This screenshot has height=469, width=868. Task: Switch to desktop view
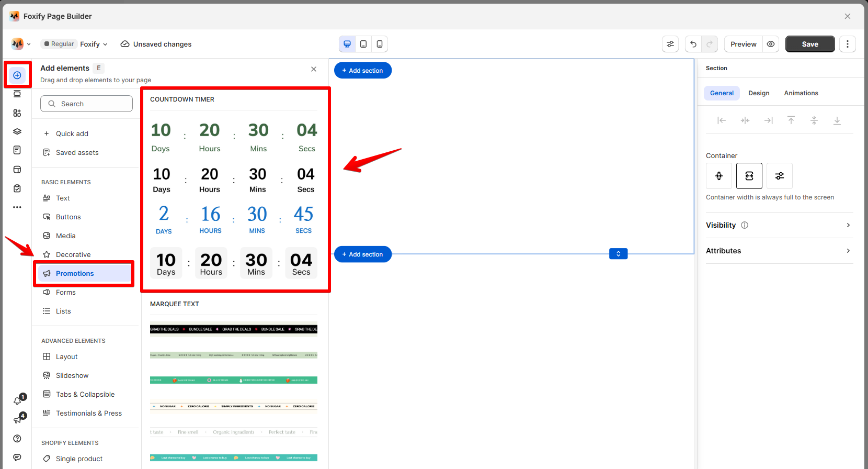click(x=347, y=44)
